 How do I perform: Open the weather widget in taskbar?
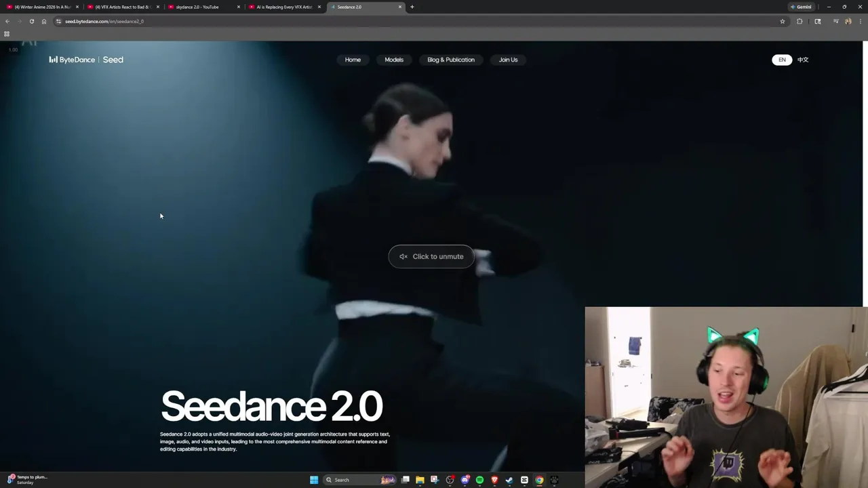pyautogui.click(x=27, y=480)
